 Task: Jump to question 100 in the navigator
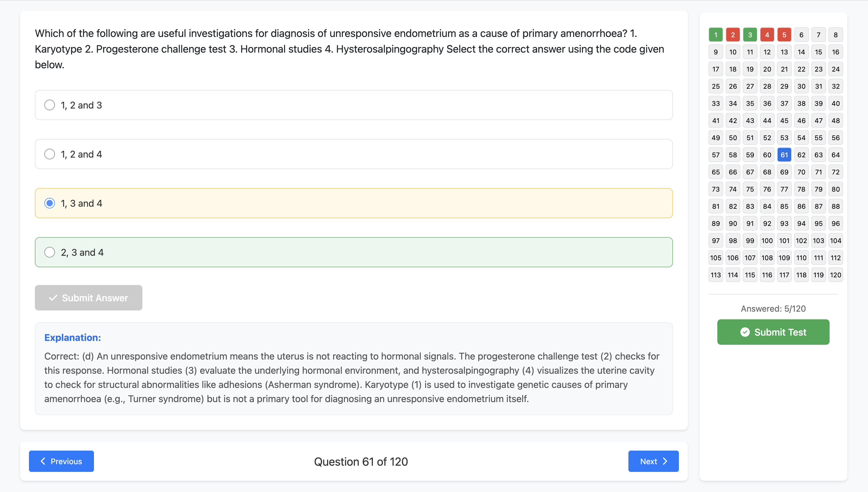(x=767, y=240)
